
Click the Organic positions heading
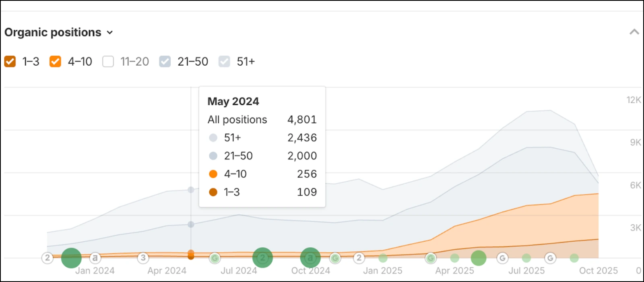click(52, 32)
